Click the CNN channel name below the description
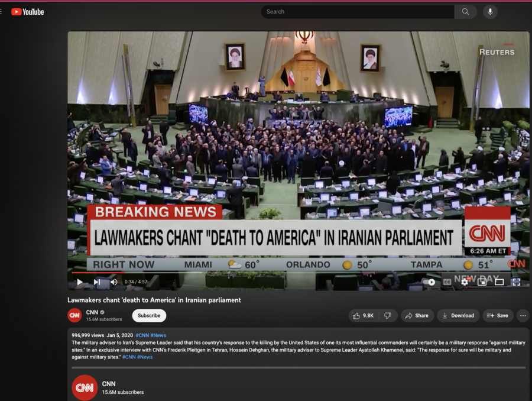 point(109,384)
